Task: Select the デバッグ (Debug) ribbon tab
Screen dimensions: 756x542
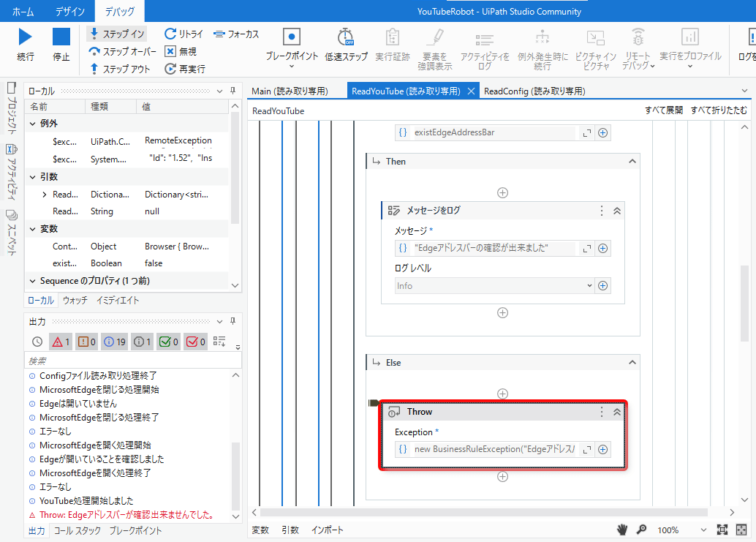Action: tap(120, 12)
